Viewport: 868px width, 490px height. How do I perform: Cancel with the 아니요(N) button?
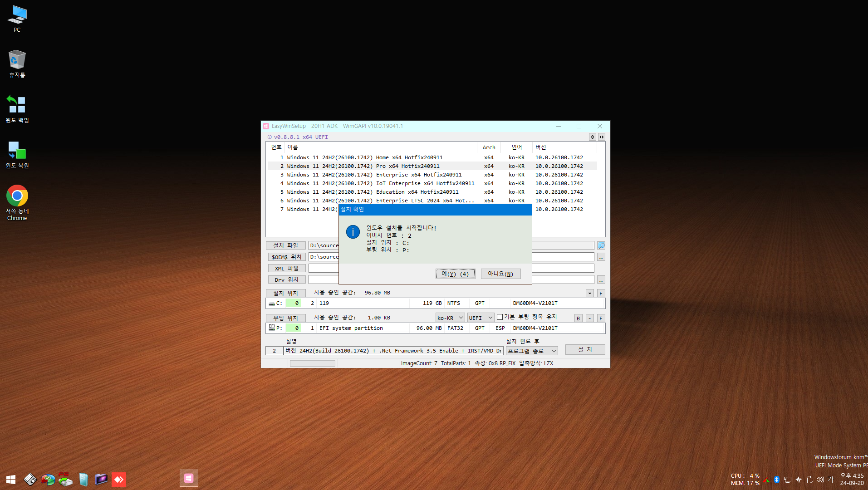coord(500,274)
